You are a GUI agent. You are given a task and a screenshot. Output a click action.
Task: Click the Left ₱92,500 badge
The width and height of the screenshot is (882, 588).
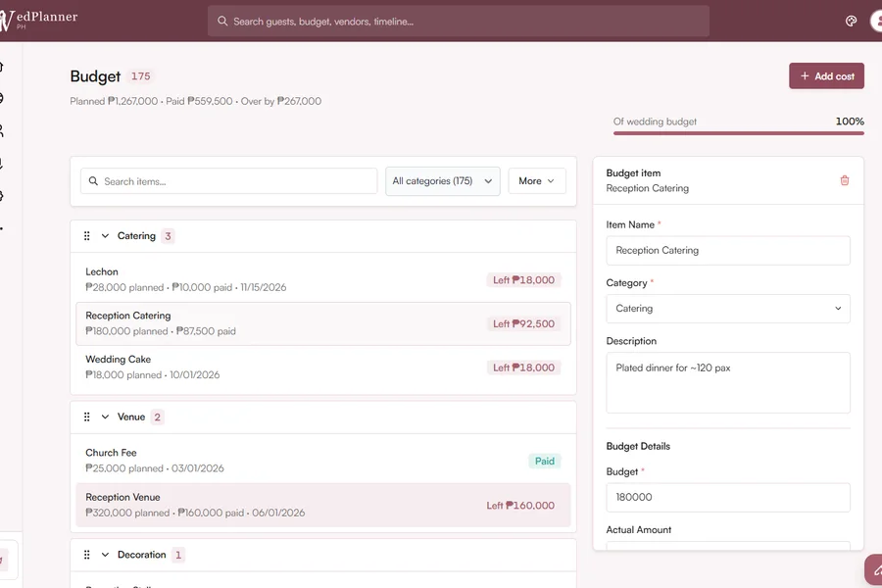pos(523,323)
